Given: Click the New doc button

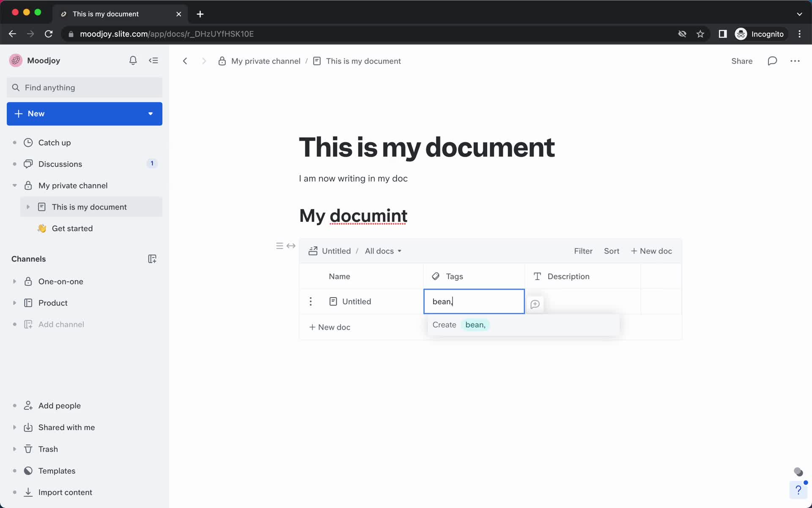Looking at the screenshot, I should [650, 251].
